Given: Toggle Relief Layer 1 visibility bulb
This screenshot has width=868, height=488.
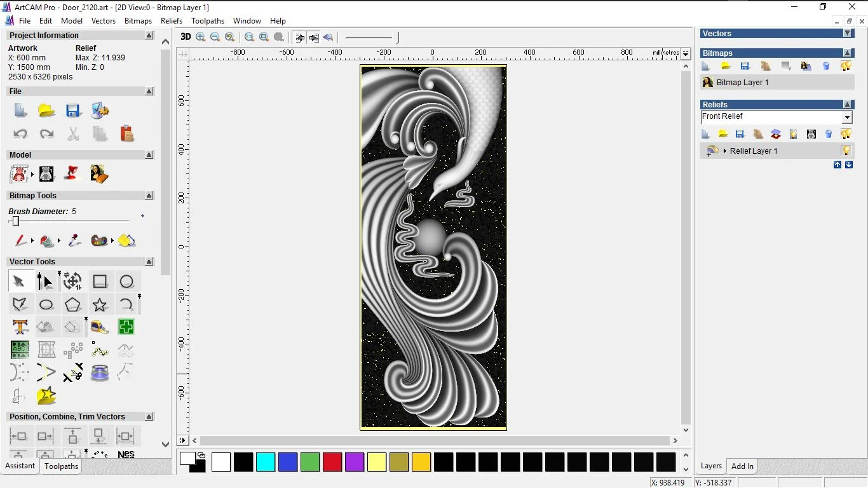Looking at the screenshot, I should (x=846, y=151).
